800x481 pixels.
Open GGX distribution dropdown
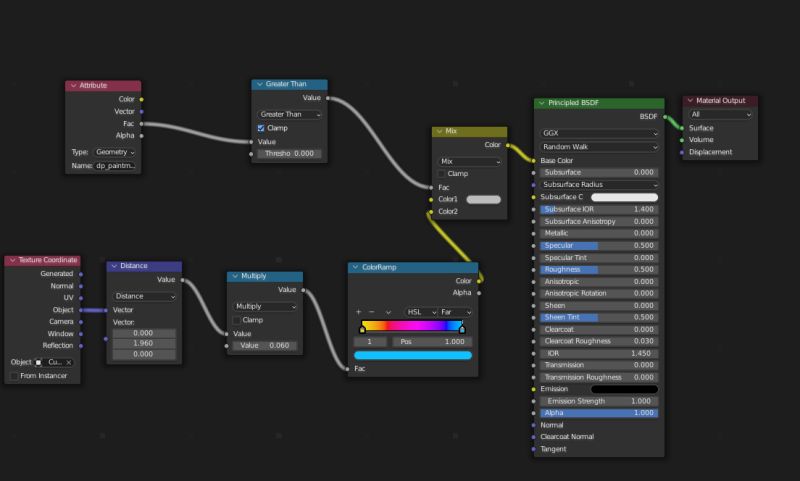(x=599, y=133)
